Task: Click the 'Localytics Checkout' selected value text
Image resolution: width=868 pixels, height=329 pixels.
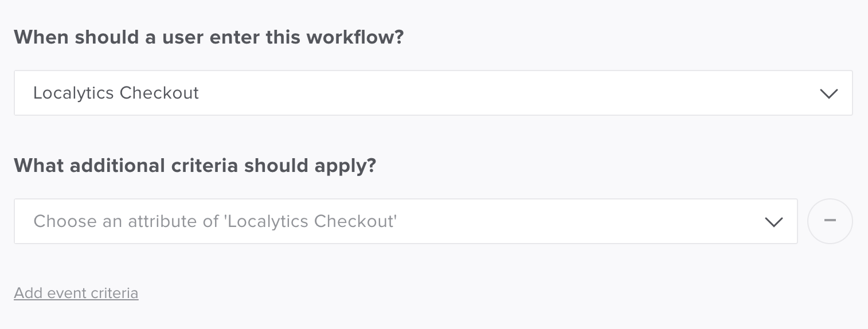Action: coord(116,93)
